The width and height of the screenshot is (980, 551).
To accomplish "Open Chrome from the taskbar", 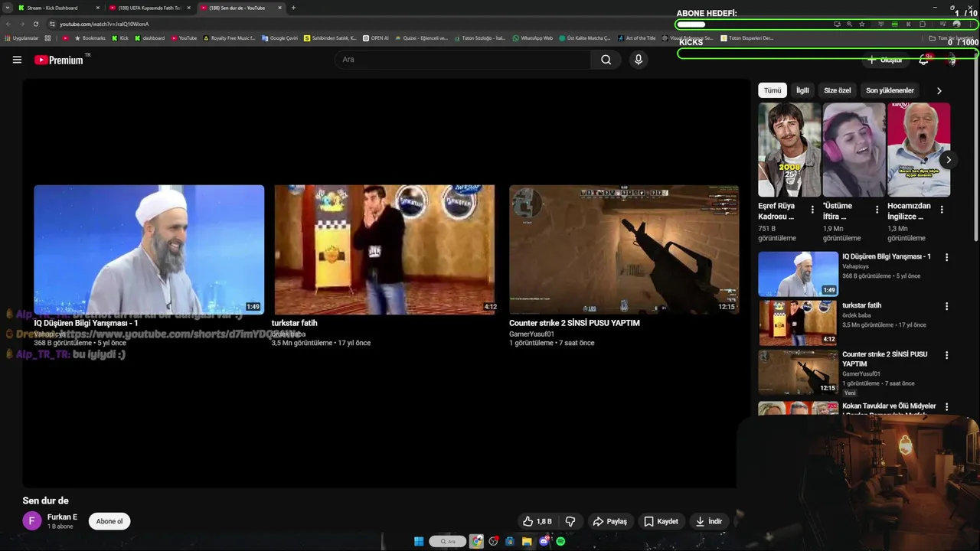I will [x=476, y=542].
